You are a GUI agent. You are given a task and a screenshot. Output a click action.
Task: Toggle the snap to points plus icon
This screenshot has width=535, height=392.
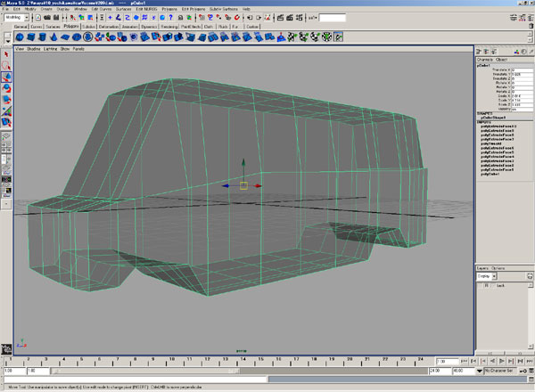(x=110, y=18)
